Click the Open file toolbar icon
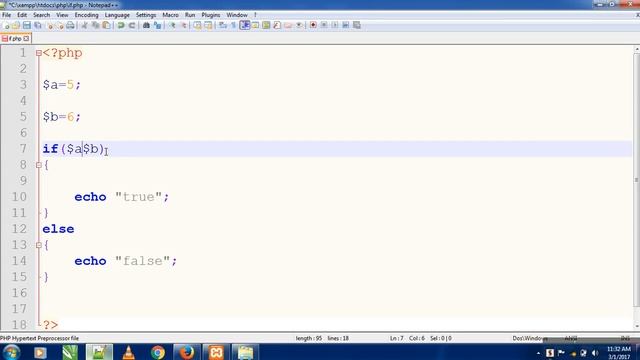 pos(16,25)
